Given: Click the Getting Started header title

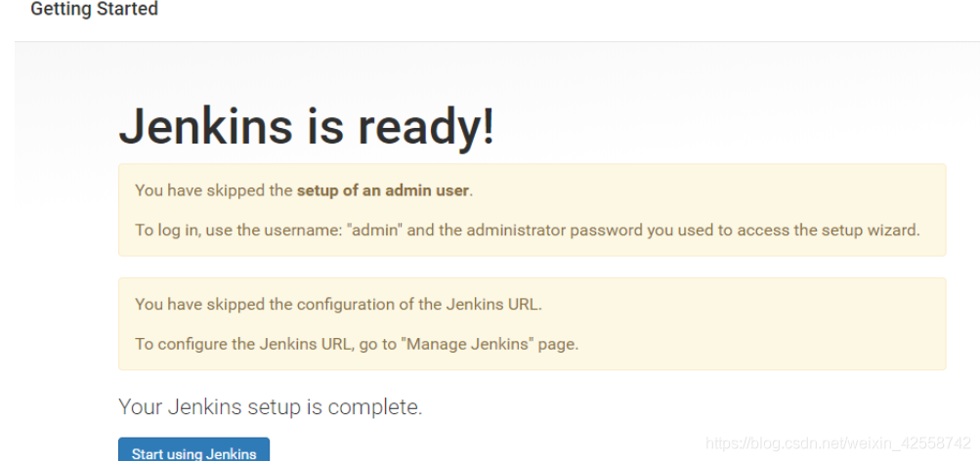Looking at the screenshot, I should (94, 10).
